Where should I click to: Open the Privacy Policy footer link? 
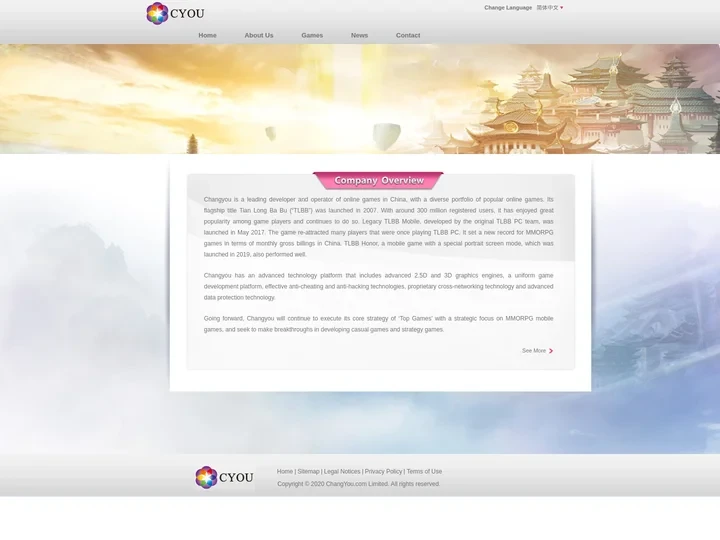pos(383,472)
